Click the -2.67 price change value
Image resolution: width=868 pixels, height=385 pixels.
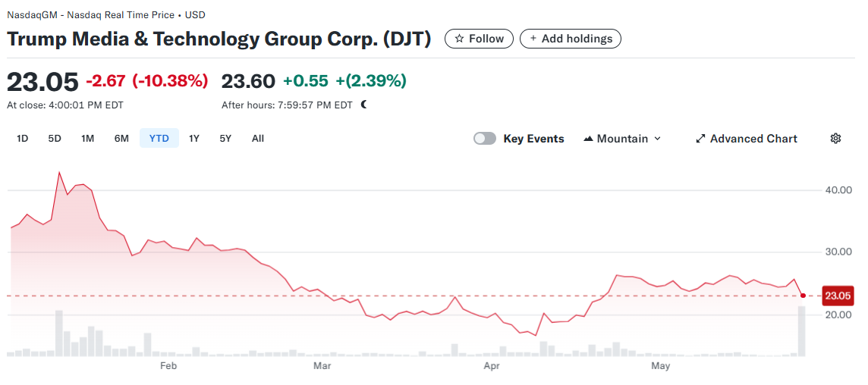[x=105, y=81]
